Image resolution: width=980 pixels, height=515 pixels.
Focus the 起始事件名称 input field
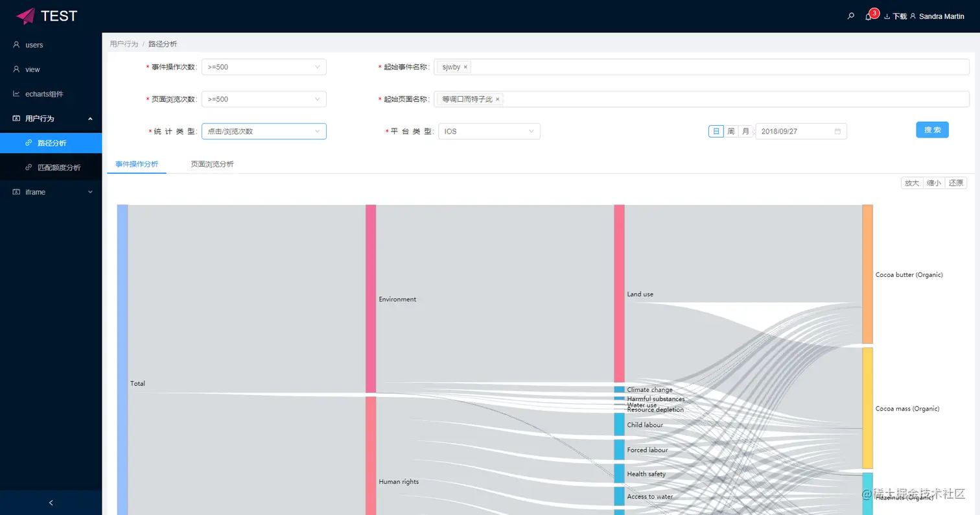(x=701, y=67)
